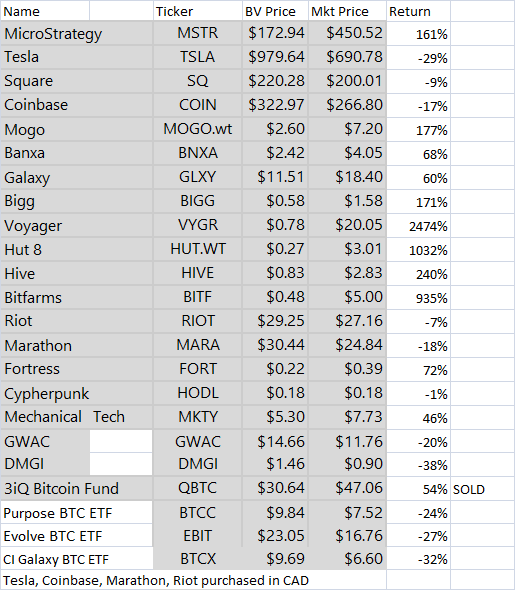
Task: Select the SOLD note cell
Action: click(x=482, y=489)
